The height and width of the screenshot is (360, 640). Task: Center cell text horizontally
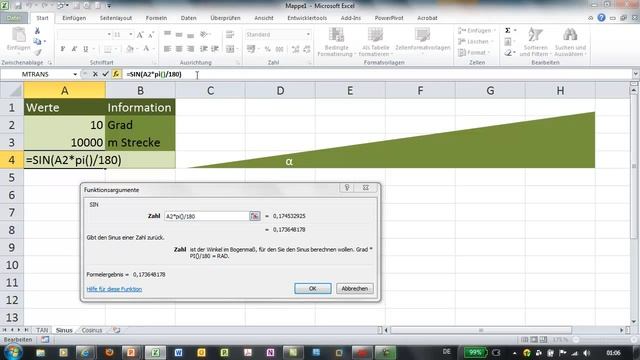coord(179,49)
